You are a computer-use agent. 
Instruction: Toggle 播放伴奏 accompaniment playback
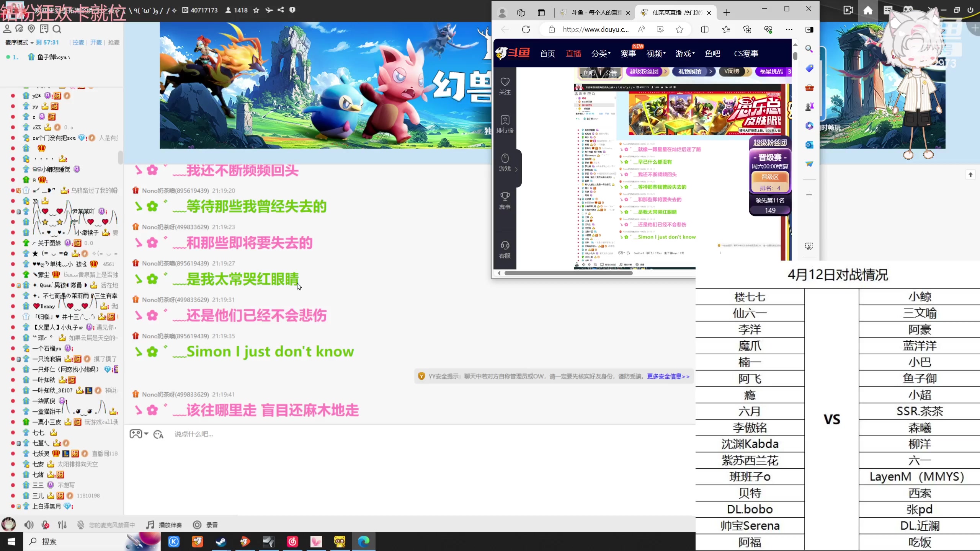tap(164, 525)
